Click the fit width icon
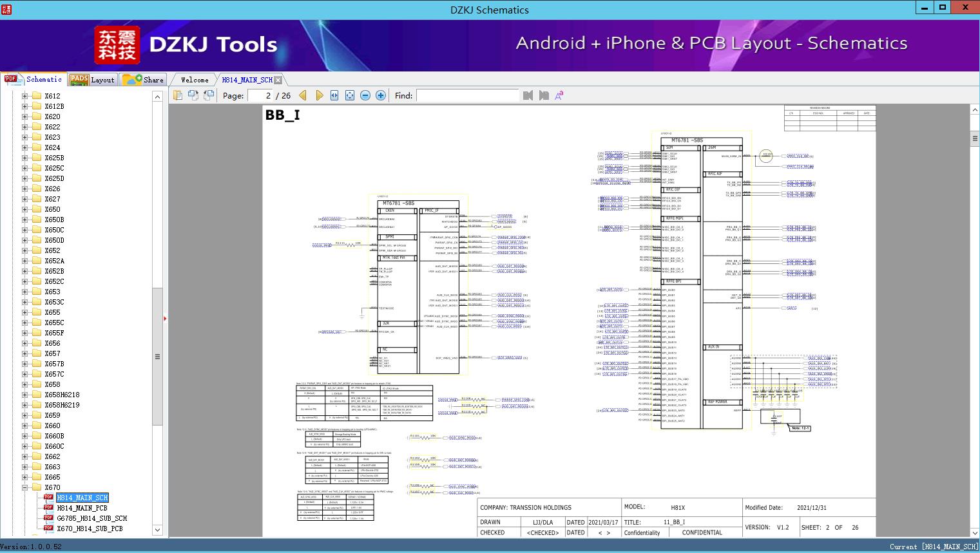The width and height of the screenshot is (980, 553). pos(334,95)
